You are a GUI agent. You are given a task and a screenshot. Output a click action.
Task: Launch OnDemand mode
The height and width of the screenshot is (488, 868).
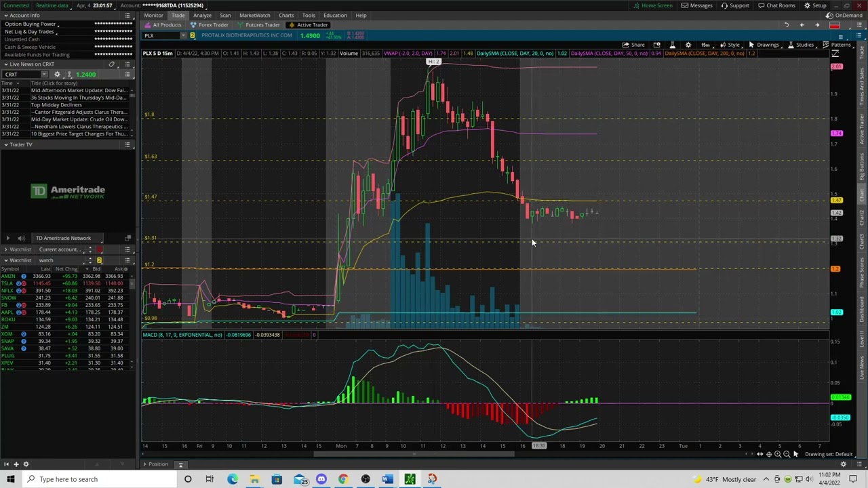pos(845,15)
